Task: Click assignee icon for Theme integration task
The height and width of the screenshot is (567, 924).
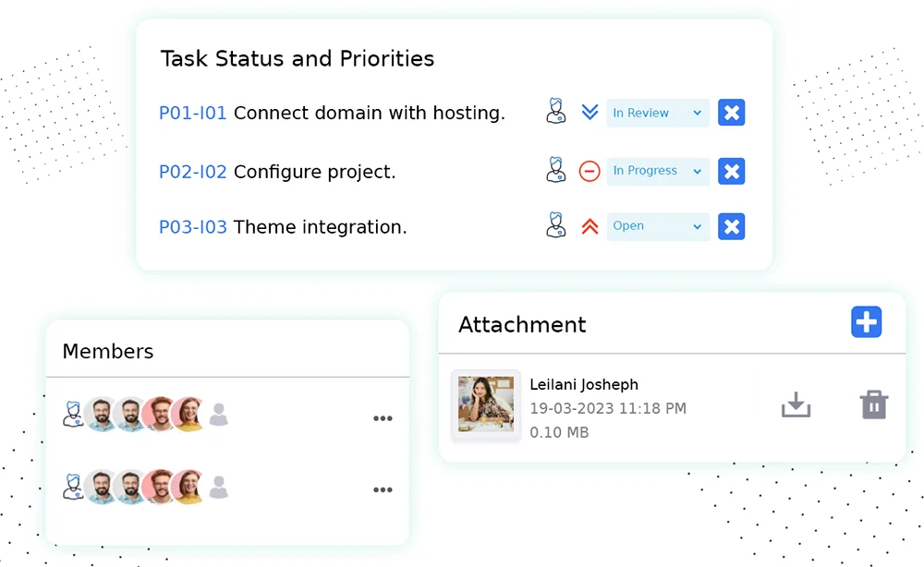Action: (x=555, y=226)
